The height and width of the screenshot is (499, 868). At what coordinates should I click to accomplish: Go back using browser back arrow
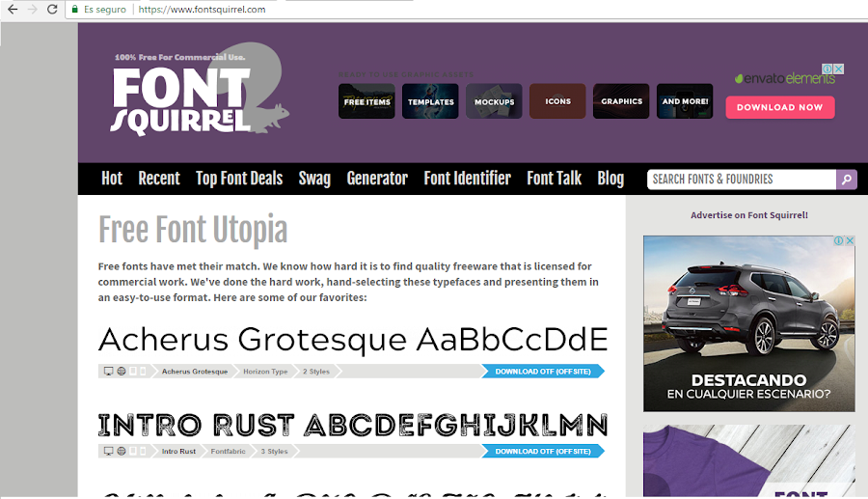tap(13, 10)
